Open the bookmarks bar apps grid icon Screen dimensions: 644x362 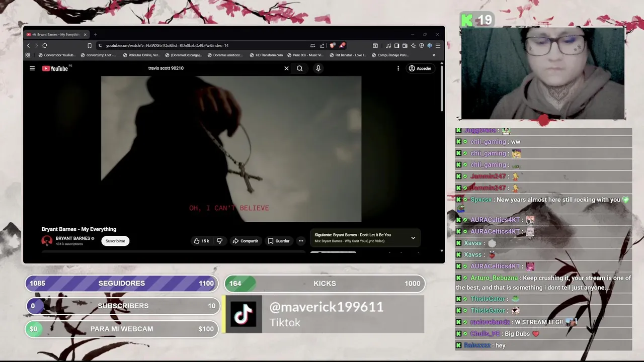point(28,55)
